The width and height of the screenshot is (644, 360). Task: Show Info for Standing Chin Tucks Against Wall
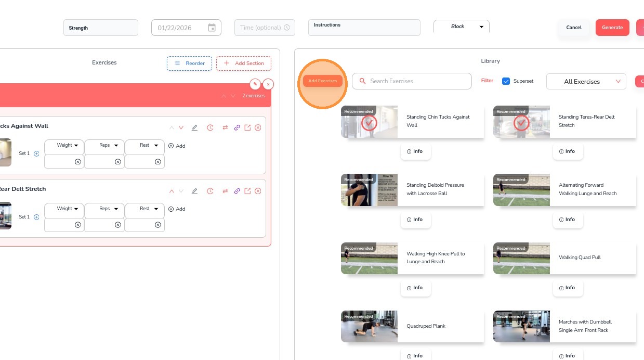[415, 151]
